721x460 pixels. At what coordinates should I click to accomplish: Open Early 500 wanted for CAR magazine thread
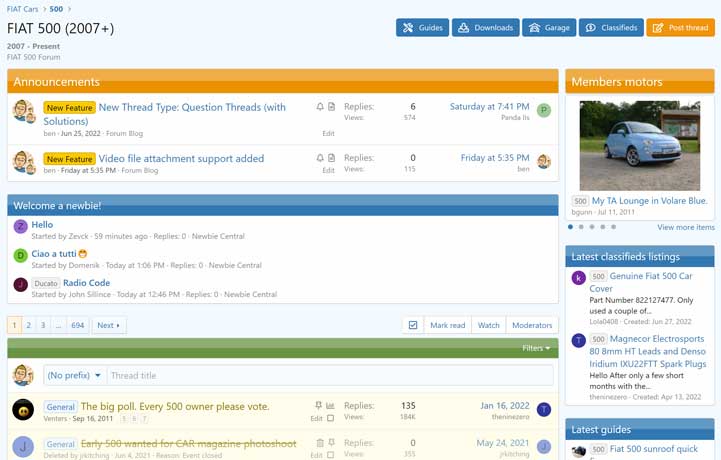coord(189,443)
